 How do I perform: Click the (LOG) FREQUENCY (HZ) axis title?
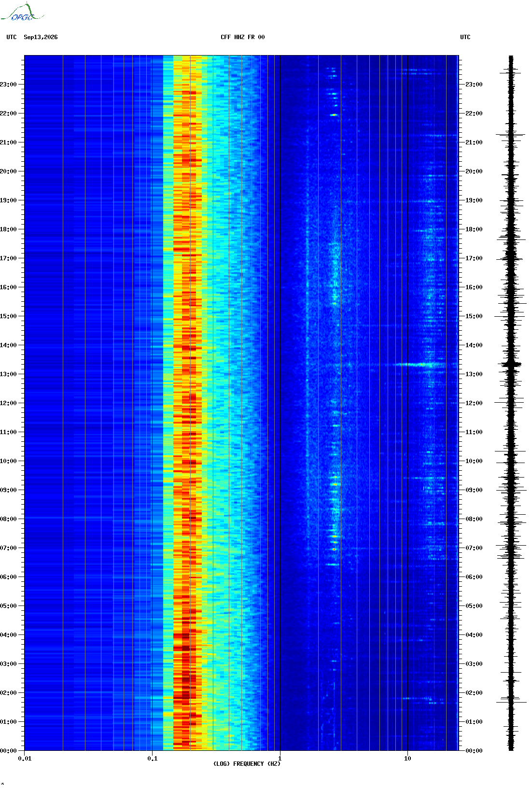247,764
